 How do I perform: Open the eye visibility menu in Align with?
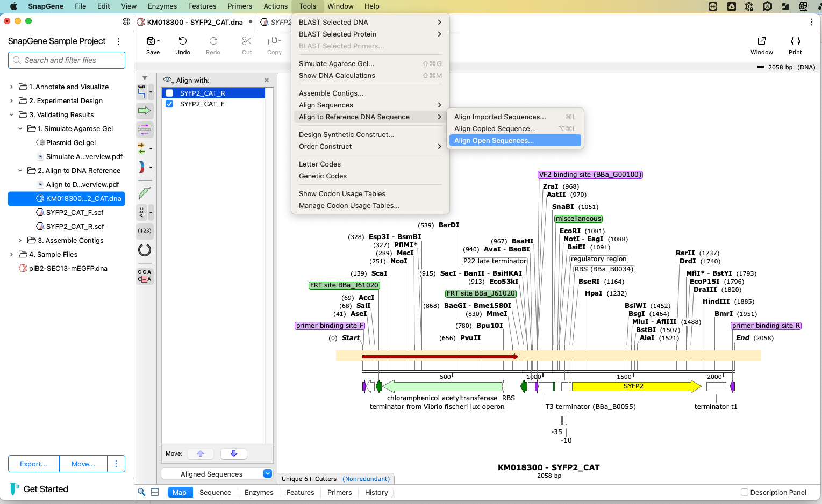[168, 80]
